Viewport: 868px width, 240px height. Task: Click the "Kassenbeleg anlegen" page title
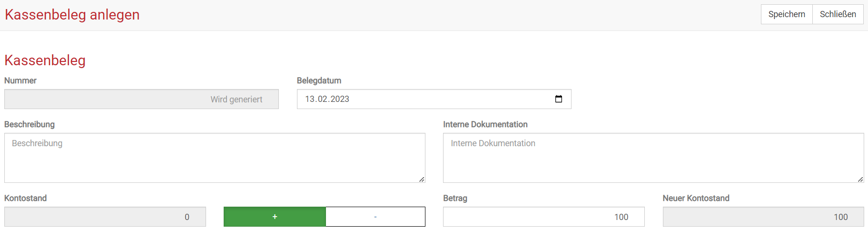pos(72,15)
